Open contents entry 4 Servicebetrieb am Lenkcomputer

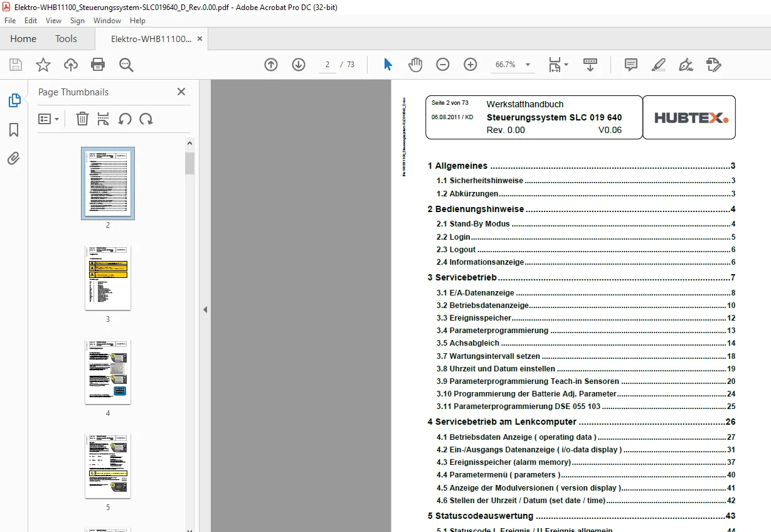point(582,422)
